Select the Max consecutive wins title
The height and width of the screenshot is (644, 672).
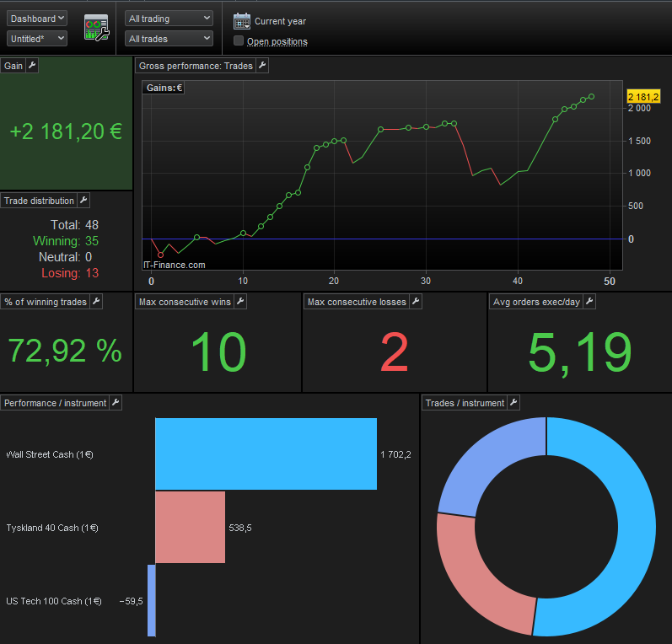(185, 301)
